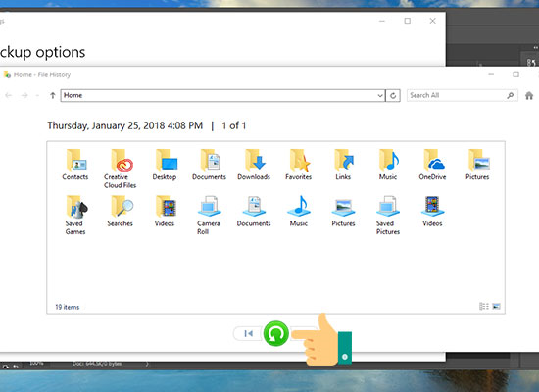
Task: Click the green Restore button
Action: tap(275, 333)
